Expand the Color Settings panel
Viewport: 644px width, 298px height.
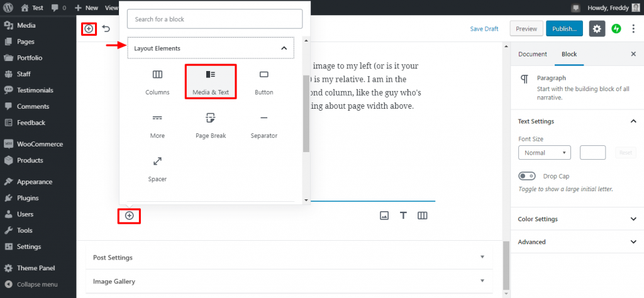pos(577,219)
